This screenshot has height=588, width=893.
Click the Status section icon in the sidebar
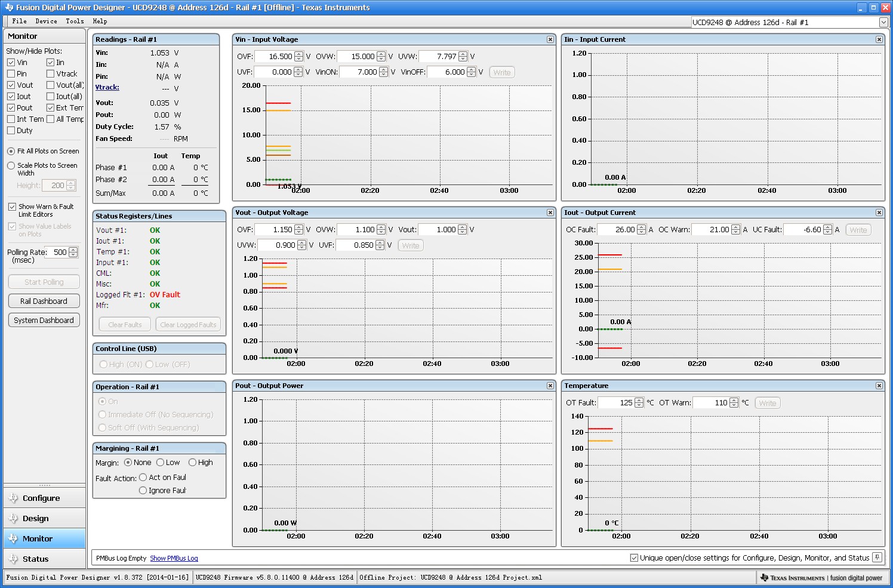pos(13,559)
